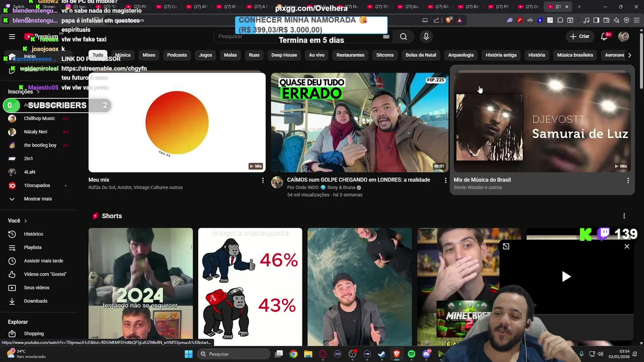Toggle the Brave VPN shield icon
The height and width of the screenshot is (362, 644).
tap(626, 20)
